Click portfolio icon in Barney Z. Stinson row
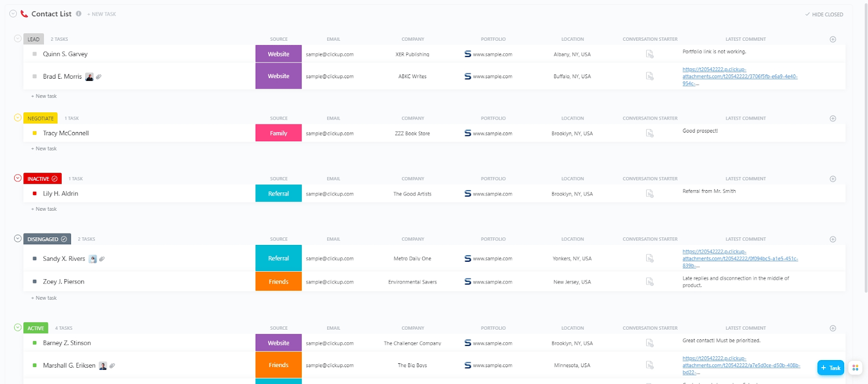The width and height of the screenshot is (868, 384). coord(468,343)
